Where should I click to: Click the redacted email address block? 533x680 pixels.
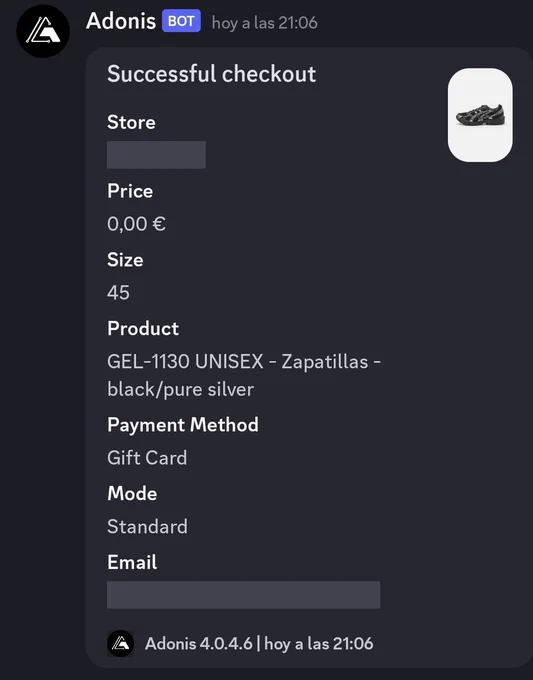[243, 595]
